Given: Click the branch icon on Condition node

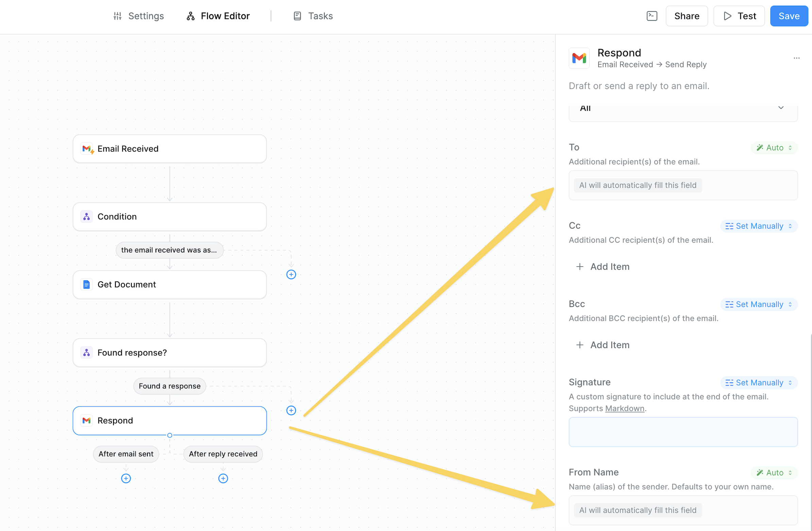Looking at the screenshot, I should pos(87,217).
